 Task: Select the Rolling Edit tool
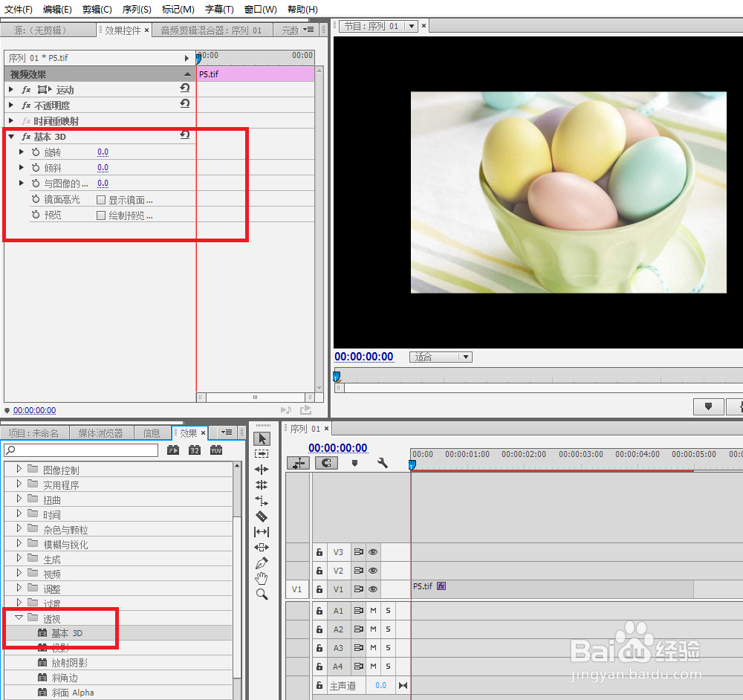tap(262, 485)
